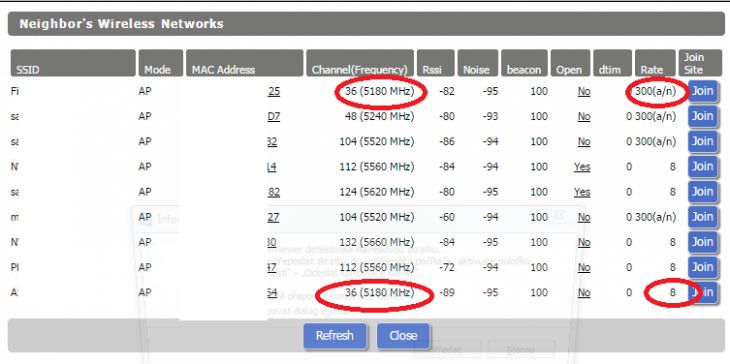730x364 pixels.
Task: Select the Rssi value -89
Action: (x=446, y=292)
